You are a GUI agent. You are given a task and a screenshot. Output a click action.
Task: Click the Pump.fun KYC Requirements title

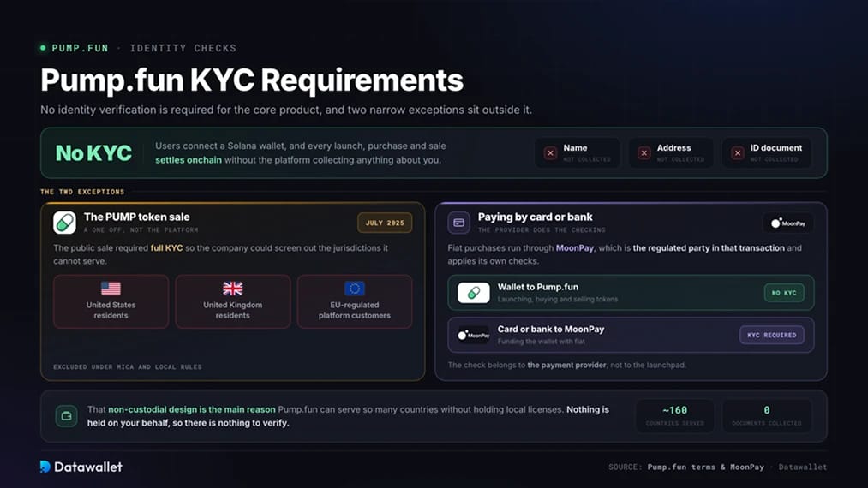[x=252, y=80]
